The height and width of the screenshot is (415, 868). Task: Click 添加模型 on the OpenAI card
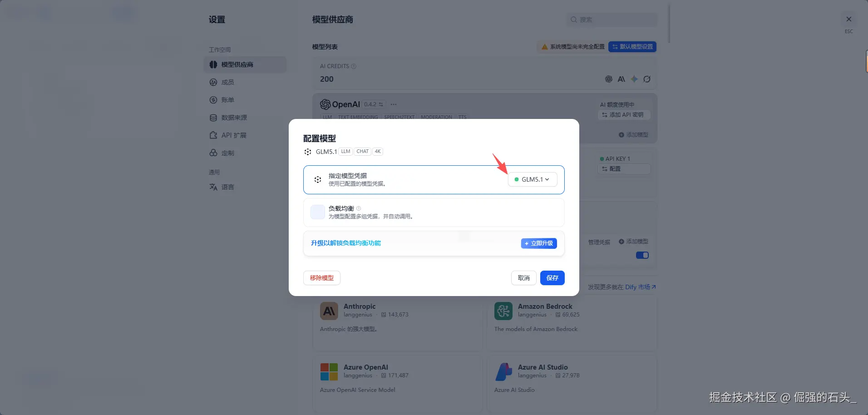(x=633, y=135)
